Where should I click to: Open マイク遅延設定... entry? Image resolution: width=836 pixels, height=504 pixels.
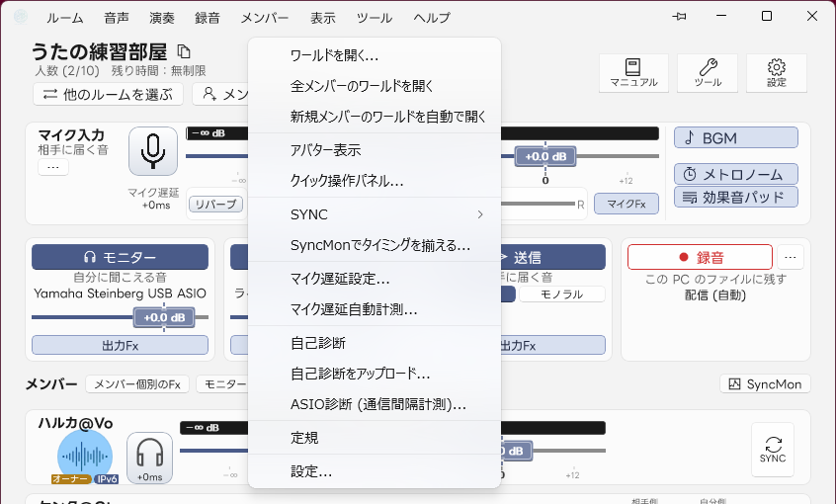coord(375,279)
